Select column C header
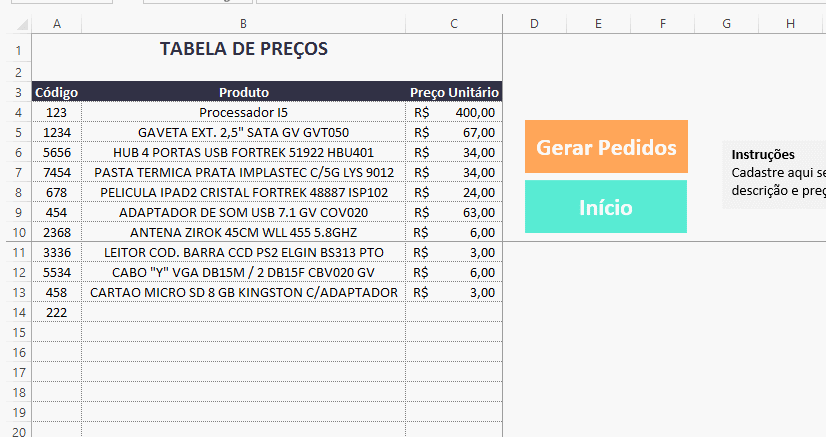 (454, 23)
